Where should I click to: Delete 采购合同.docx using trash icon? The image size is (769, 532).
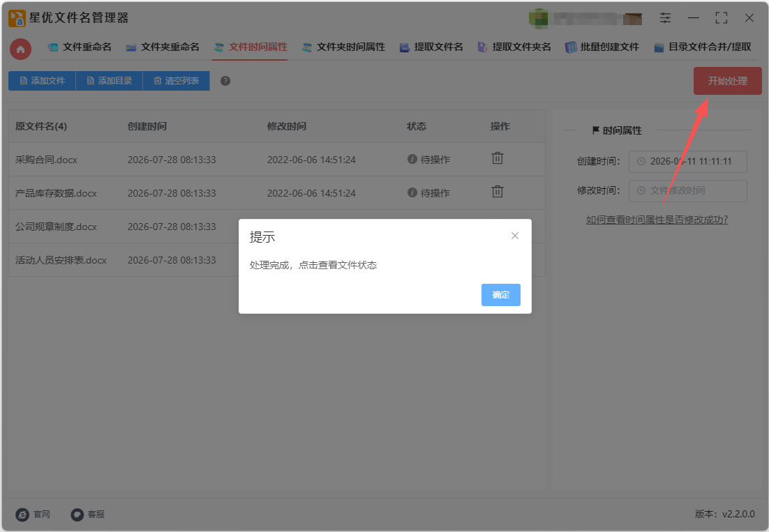click(498, 158)
